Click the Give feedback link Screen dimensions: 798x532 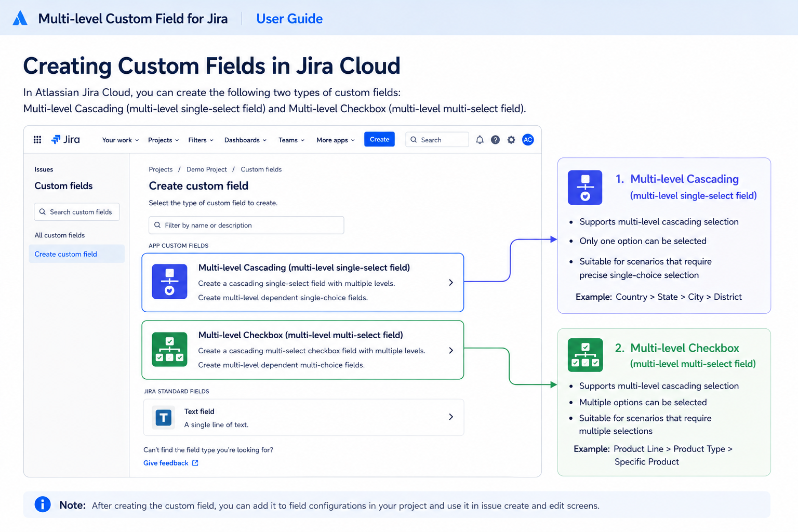point(166,463)
